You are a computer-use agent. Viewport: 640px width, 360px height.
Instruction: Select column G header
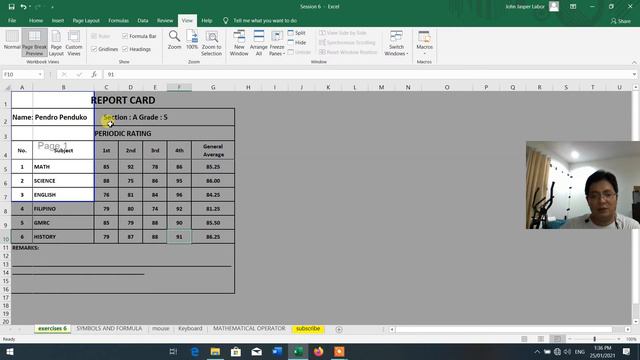pyautogui.click(x=213, y=87)
